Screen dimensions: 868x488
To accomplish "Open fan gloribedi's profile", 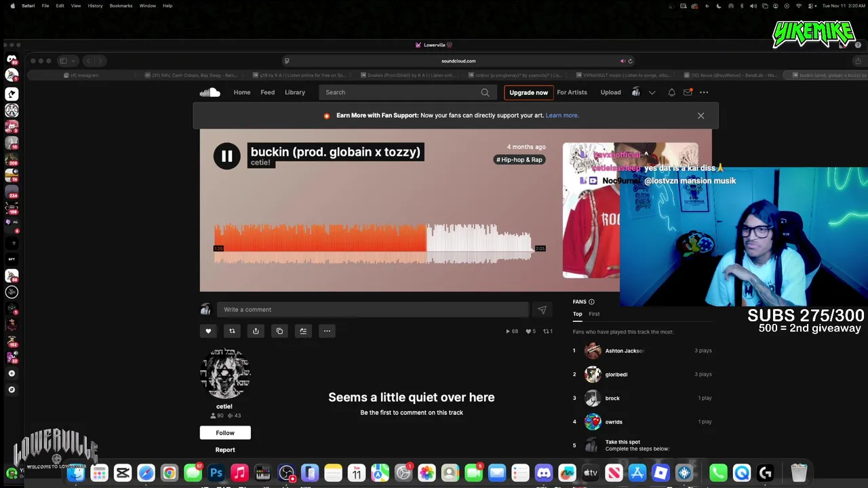I will pos(616,375).
